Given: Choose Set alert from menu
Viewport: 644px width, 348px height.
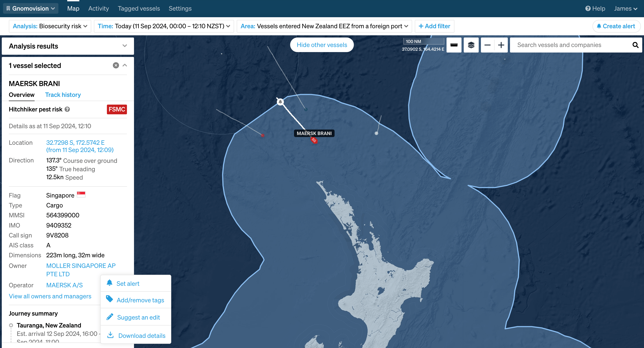Looking at the screenshot, I should (136, 283).
